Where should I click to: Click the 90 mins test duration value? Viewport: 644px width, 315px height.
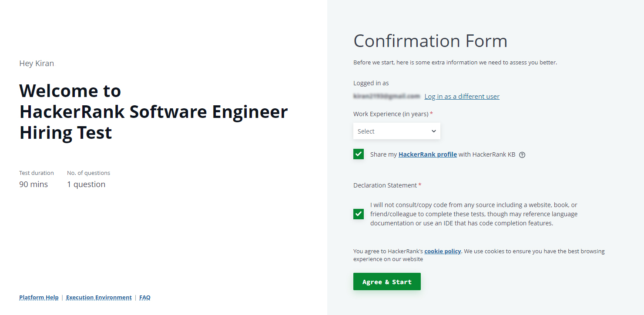pos(34,184)
